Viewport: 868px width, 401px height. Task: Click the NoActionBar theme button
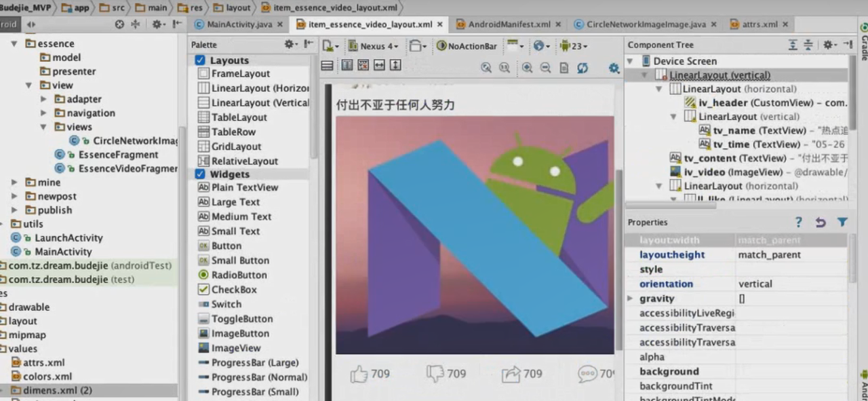click(467, 46)
